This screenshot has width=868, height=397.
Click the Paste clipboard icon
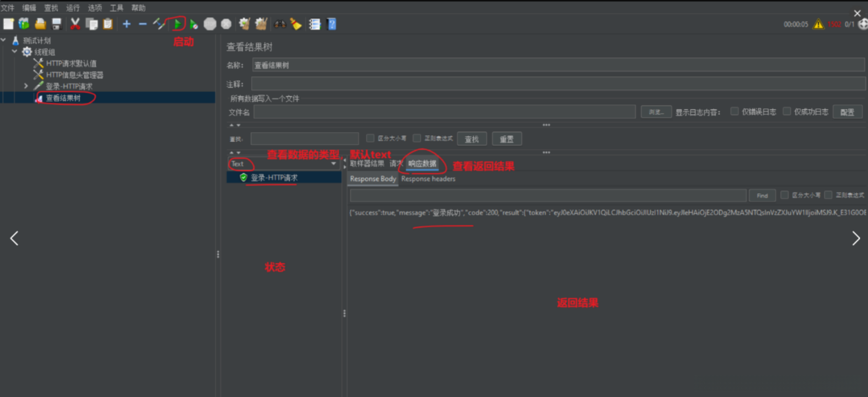click(107, 24)
